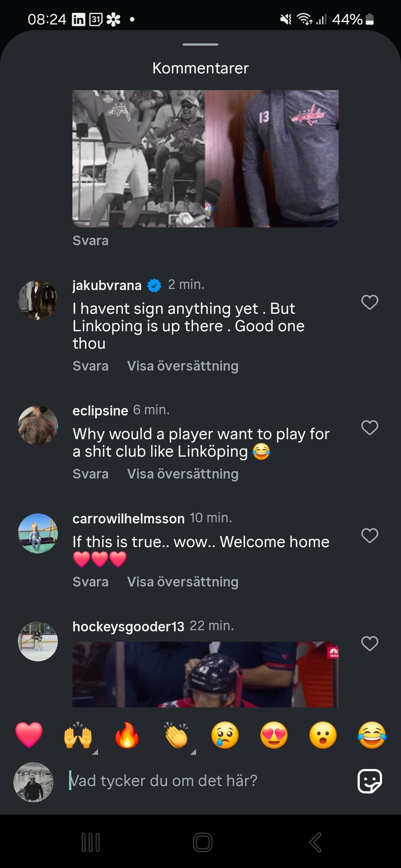The height and width of the screenshot is (868, 401).
Task: Choose the heart-eyes emoji reaction
Action: click(274, 735)
